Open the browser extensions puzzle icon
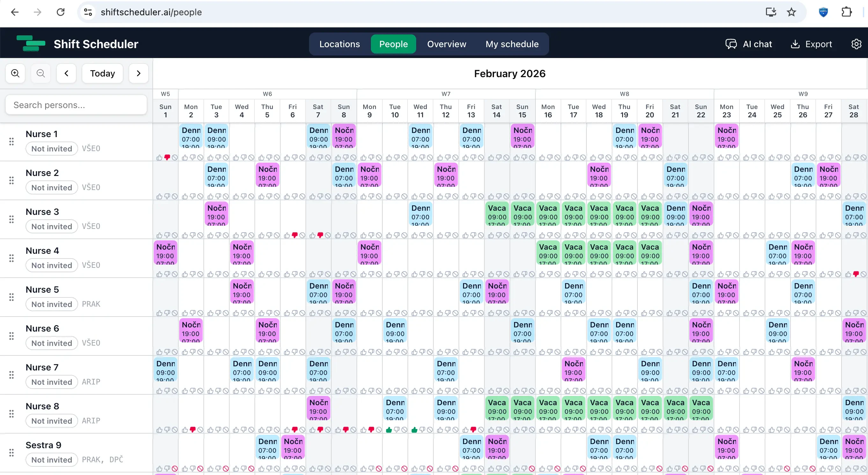 coord(846,12)
